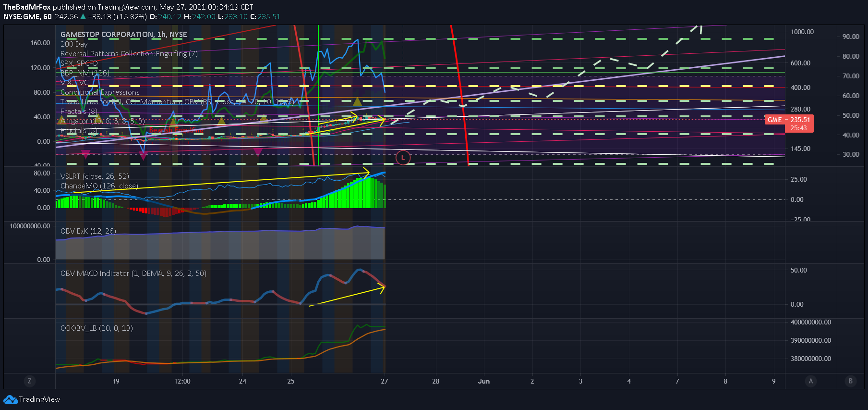The image size is (868, 410).
Task: Select the OBV MACD Indicator label
Action: (x=133, y=273)
